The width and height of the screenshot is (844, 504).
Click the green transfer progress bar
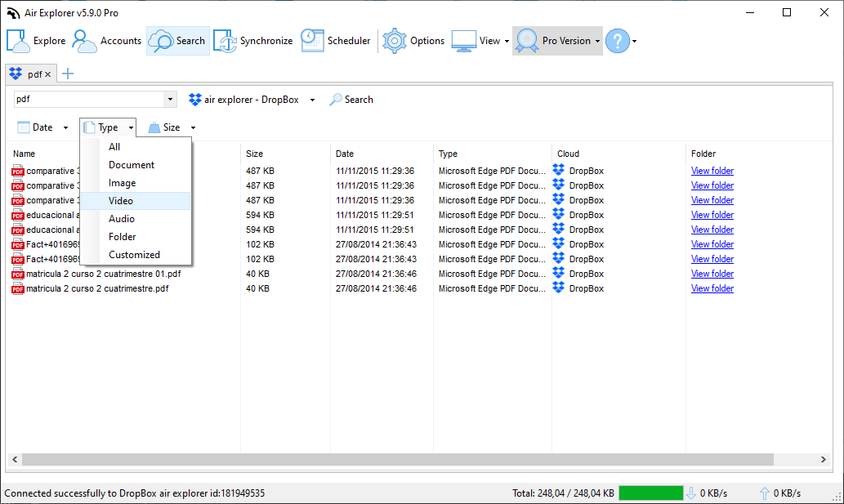pos(651,493)
